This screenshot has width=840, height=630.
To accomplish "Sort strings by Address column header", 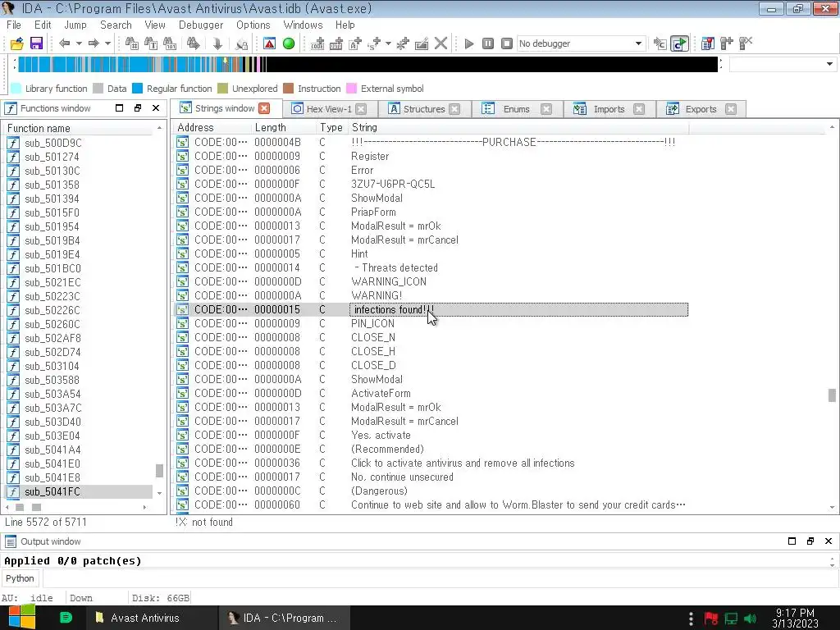I will 212,127.
